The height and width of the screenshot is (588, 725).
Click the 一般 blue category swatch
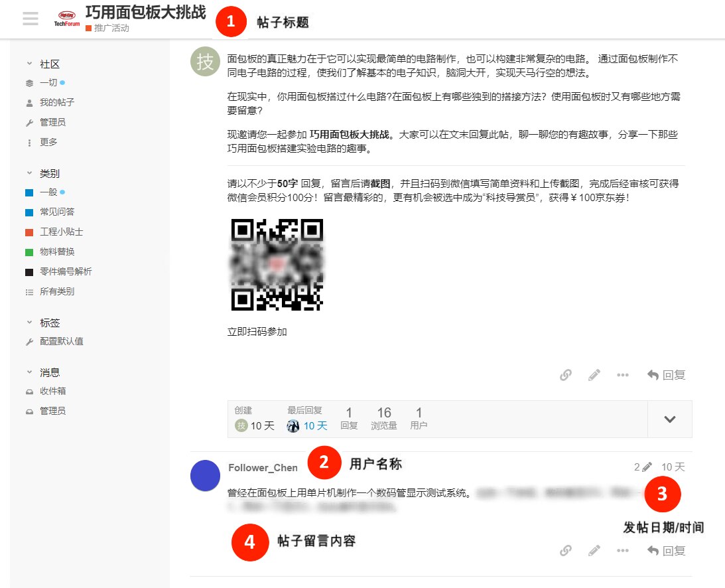pyautogui.click(x=29, y=192)
